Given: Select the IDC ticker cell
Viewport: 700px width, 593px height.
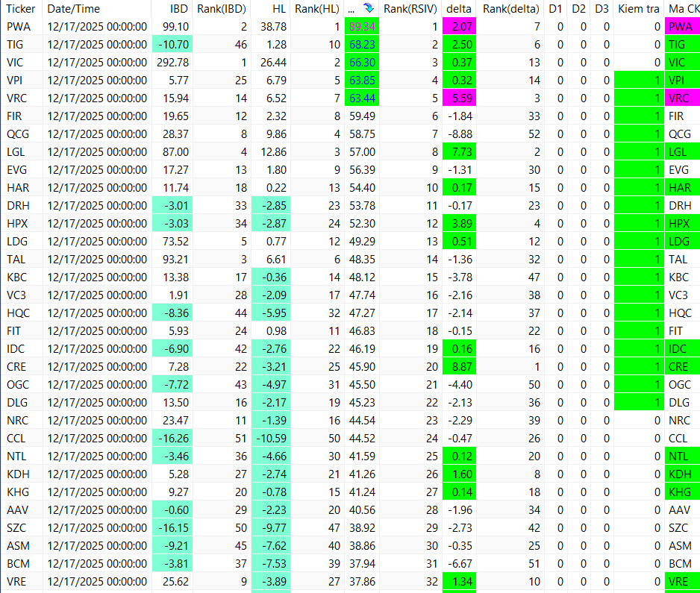Looking at the screenshot, I should (22, 349).
